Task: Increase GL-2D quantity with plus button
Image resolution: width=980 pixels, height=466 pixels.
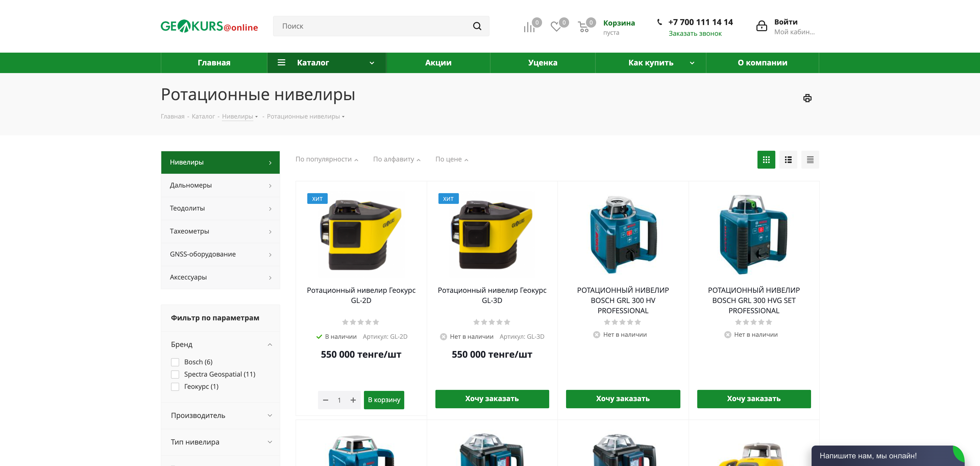Action: [353, 400]
